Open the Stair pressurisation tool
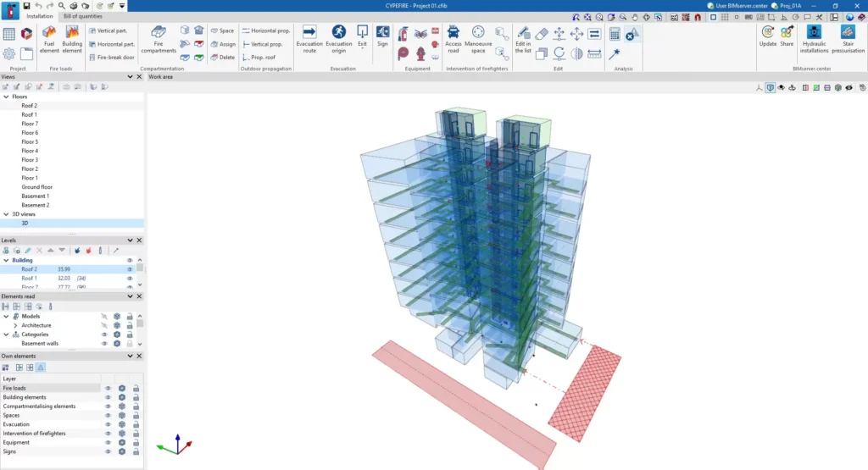Image resolution: width=868 pixels, height=470 pixels. 848,37
